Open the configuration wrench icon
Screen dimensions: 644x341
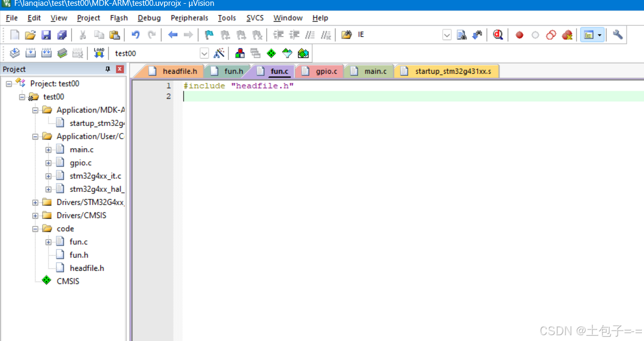point(618,35)
